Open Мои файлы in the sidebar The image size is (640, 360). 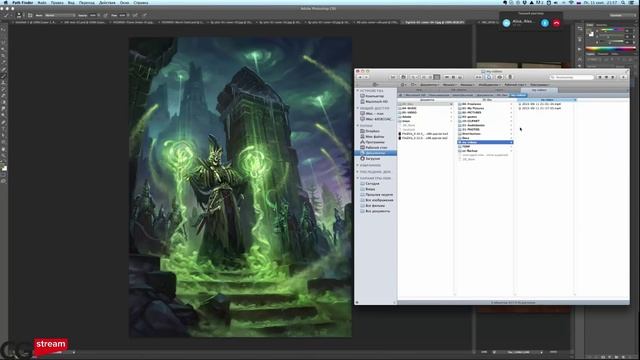pyautogui.click(x=374, y=137)
